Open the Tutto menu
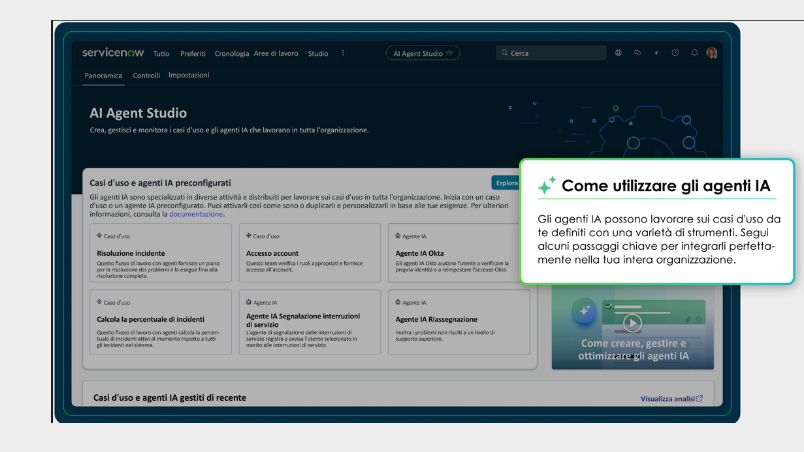 pos(161,53)
